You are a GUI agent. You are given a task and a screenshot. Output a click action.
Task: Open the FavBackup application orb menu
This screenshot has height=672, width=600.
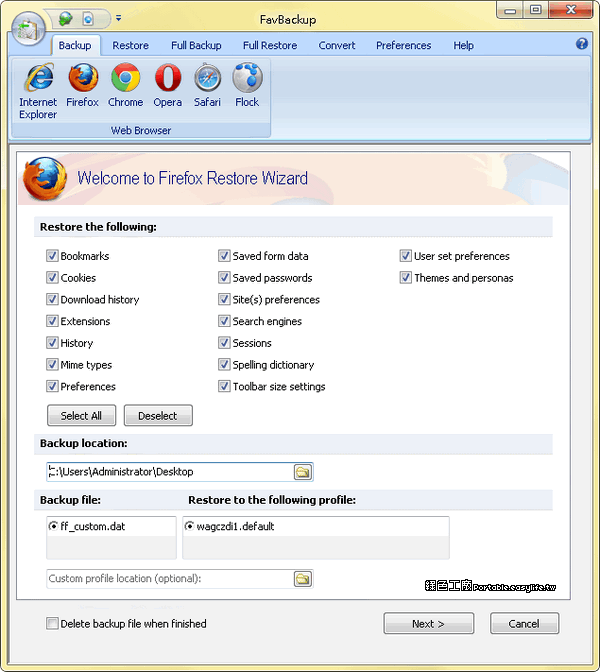coord(28,29)
